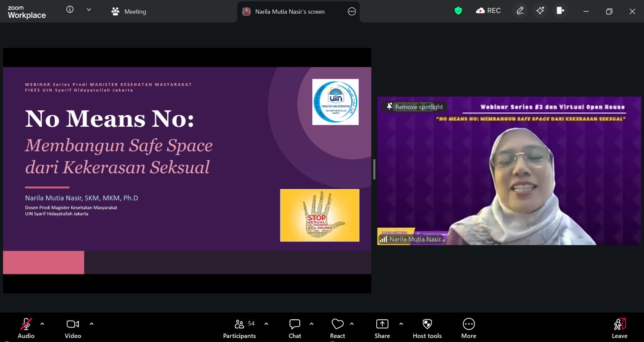Screen dimensions: 644x342
Task: Open the meeting info icon
Action: (x=70, y=9)
